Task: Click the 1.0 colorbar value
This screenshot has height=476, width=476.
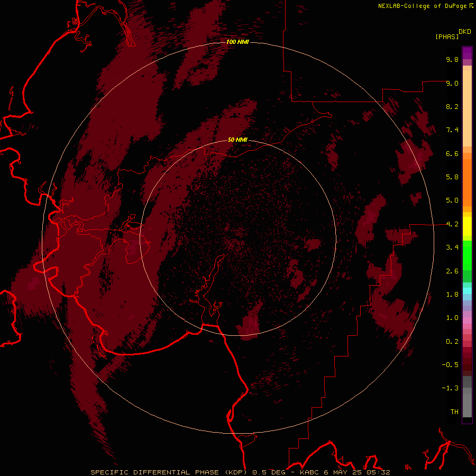Action: [452, 318]
